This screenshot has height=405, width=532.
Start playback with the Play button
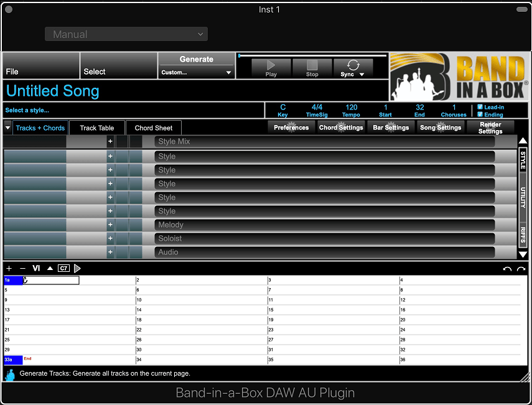[271, 68]
